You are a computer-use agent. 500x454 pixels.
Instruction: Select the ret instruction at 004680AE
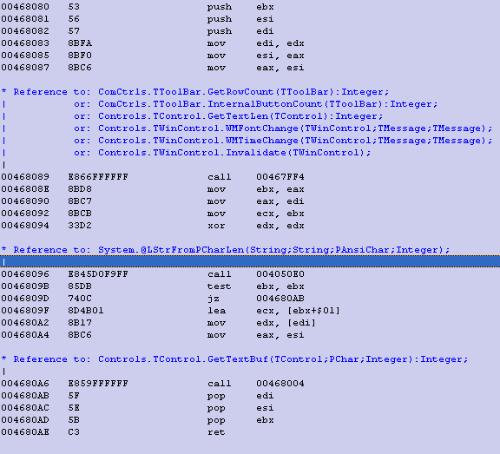(113, 432)
